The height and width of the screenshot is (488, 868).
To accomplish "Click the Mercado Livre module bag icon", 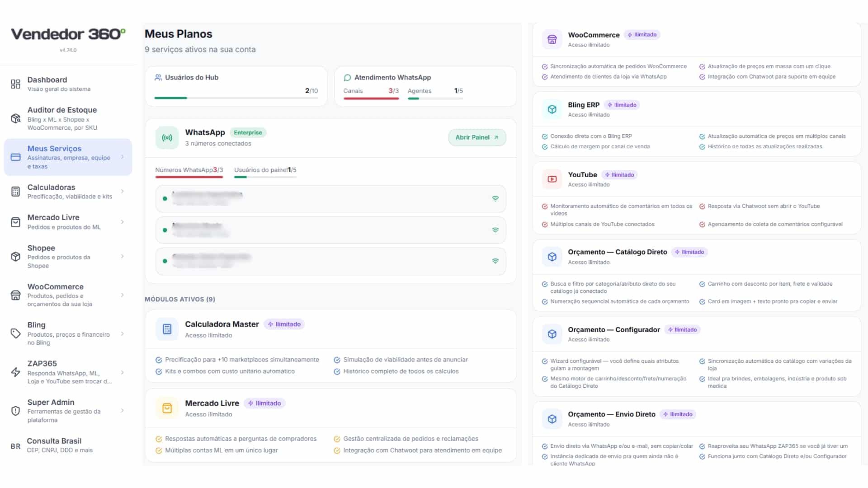I will [167, 408].
